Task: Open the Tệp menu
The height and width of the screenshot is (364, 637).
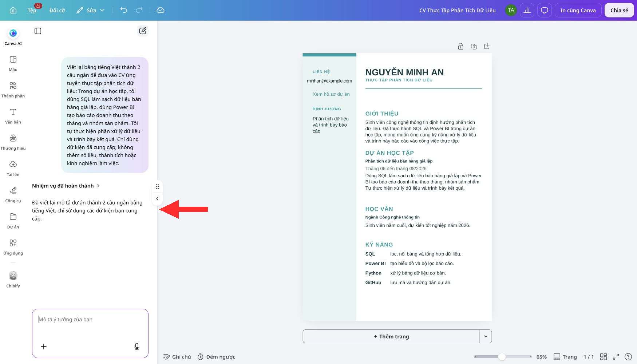Action: tap(32, 10)
